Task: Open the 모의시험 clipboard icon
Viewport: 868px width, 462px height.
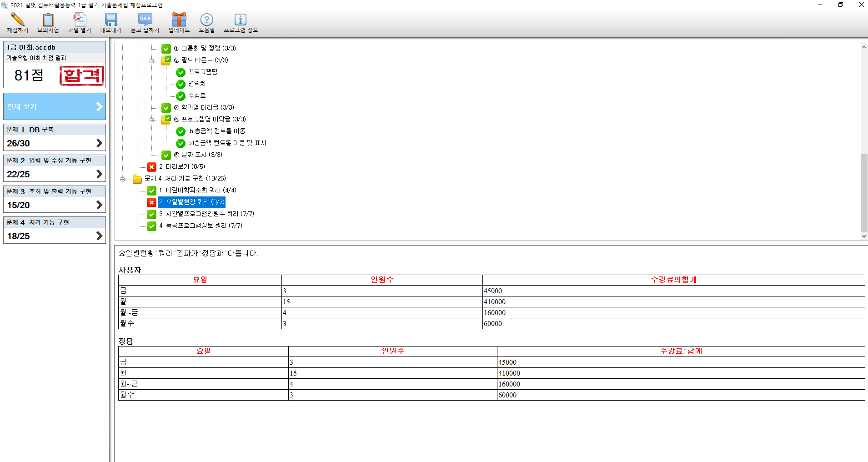Action: 48,20
